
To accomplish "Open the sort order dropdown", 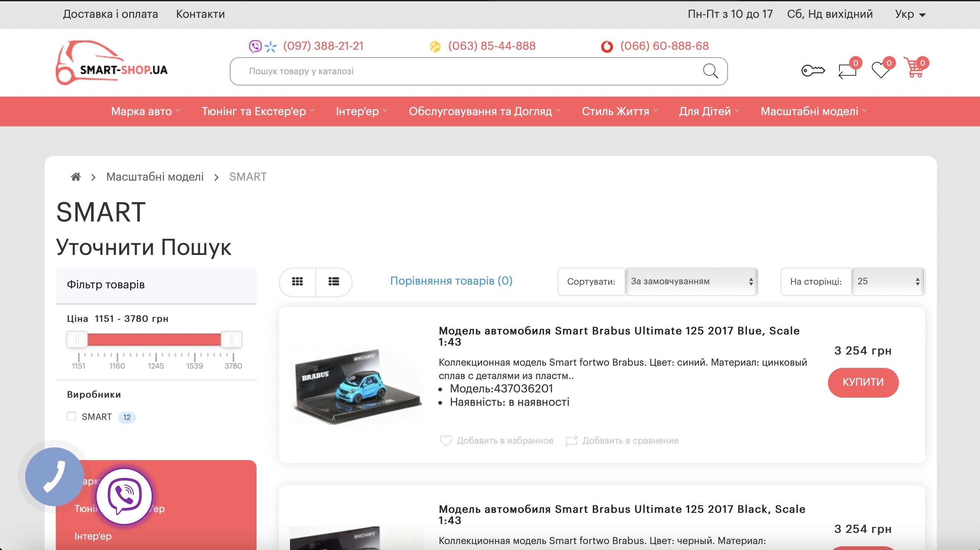I will click(x=691, y=281).
